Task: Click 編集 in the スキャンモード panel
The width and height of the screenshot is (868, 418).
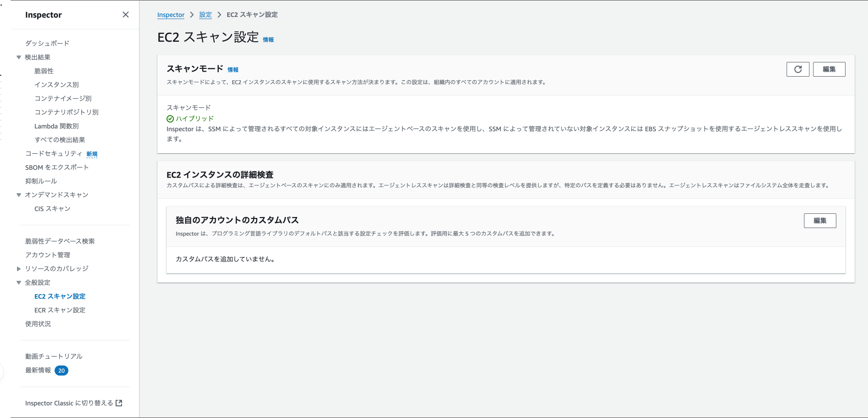Action: pyautogui.click(x=829, y=69)
